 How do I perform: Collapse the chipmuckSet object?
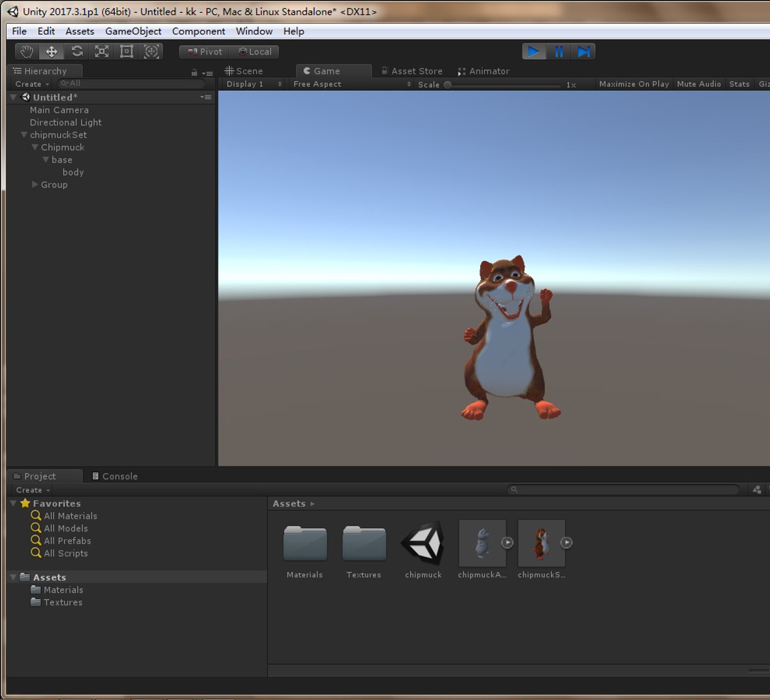[23, 135]
